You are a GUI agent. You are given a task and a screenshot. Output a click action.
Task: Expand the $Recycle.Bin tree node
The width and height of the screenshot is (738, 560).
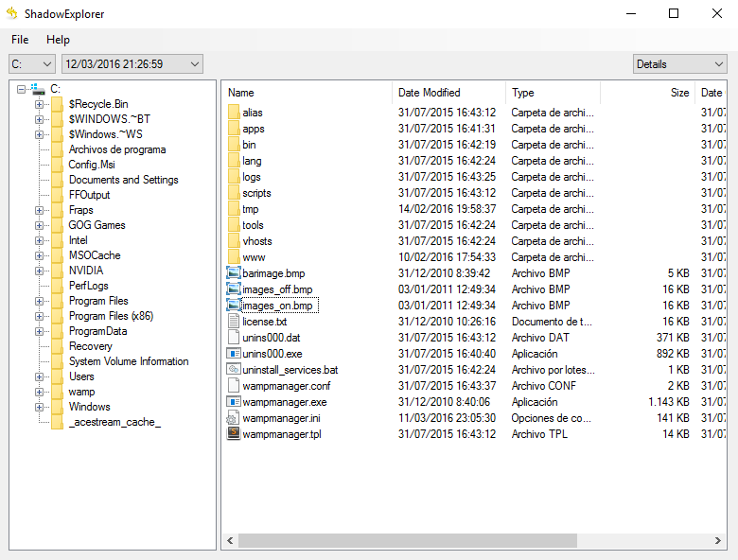tap(39, 104)
